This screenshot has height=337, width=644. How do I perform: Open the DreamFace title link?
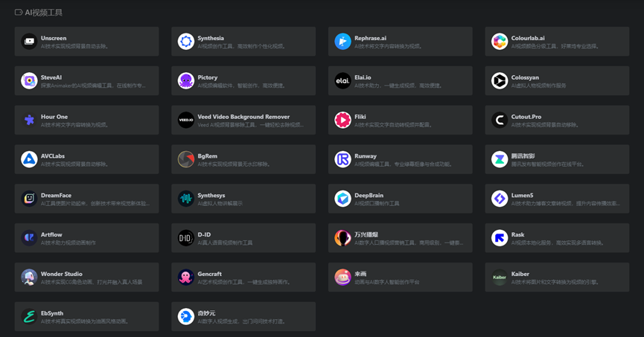pyautogui.click(x=56, y=196)
